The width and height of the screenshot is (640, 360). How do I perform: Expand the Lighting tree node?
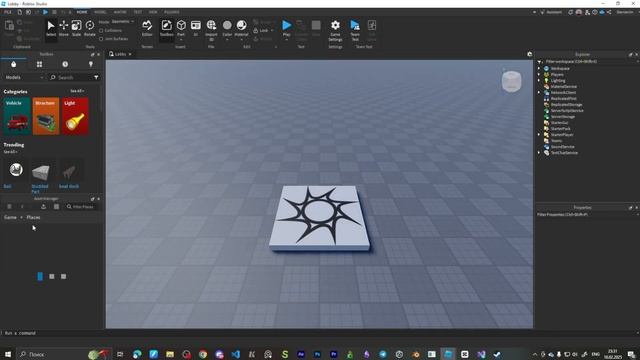pos(539,80)
